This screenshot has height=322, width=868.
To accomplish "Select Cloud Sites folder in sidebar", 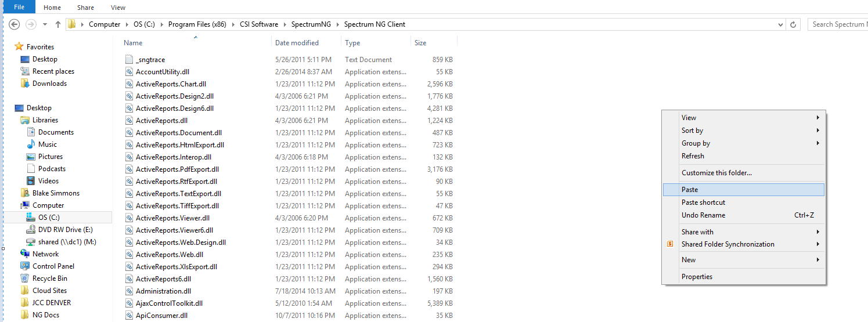I will pyautogui.click(x=44, y=291).
